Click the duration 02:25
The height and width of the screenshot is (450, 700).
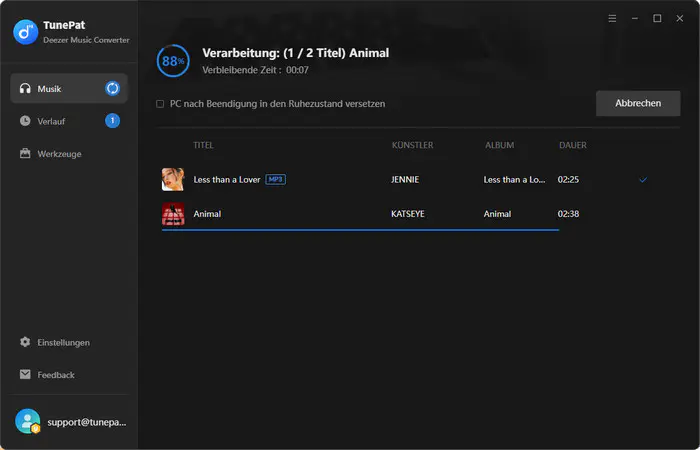[x=568, y=179]
